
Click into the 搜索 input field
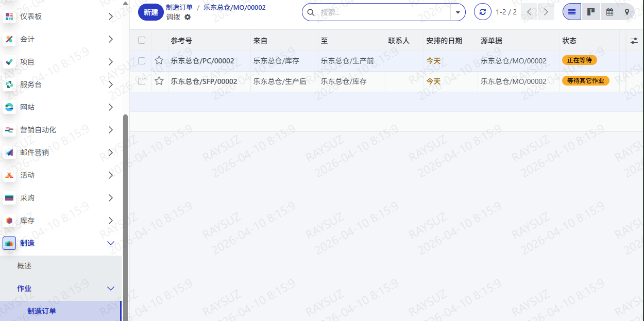tap(384, 12)
